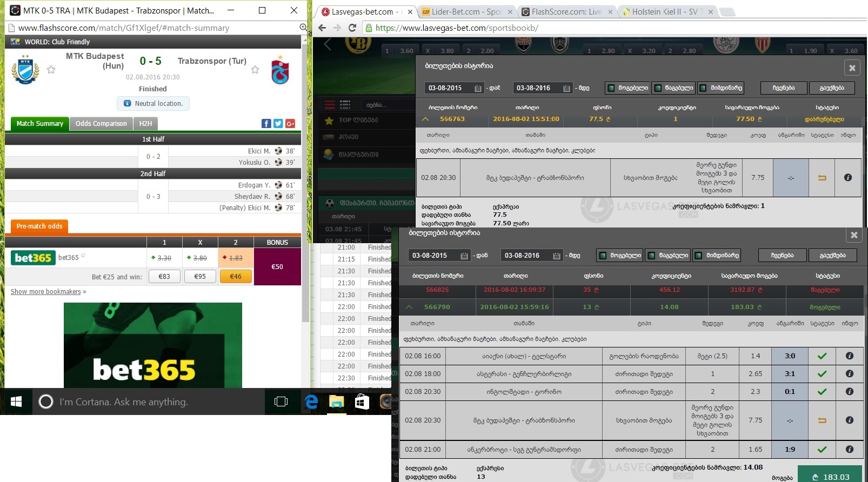868x482 pixels.
Task: Open Task View from the taskbar
Action: [x=281, y=401]
